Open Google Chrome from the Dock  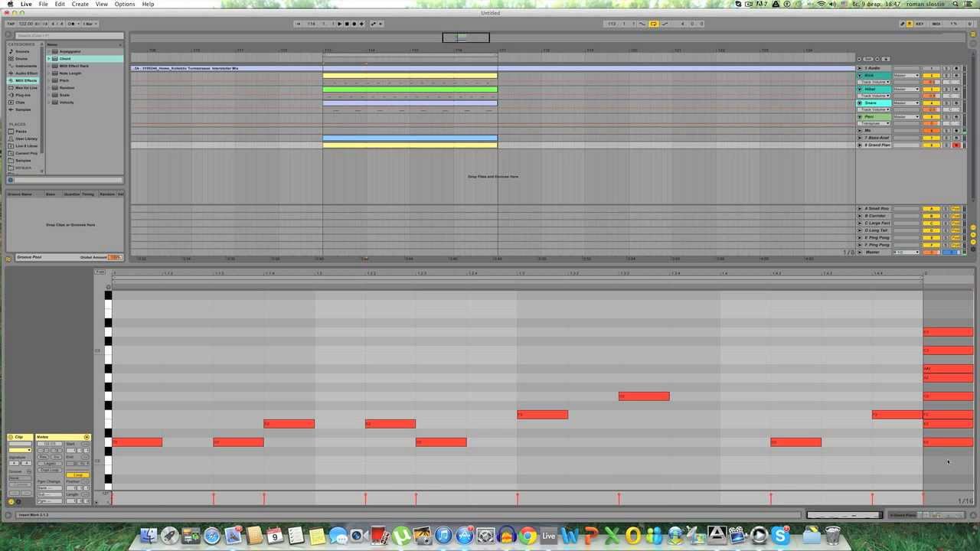pyautogui.click(x=528, y=536)
